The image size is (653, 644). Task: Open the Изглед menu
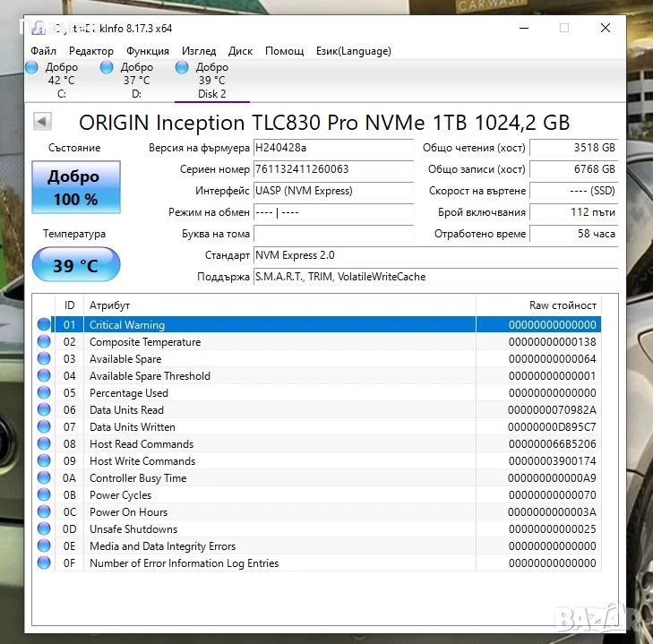(199, 51)
